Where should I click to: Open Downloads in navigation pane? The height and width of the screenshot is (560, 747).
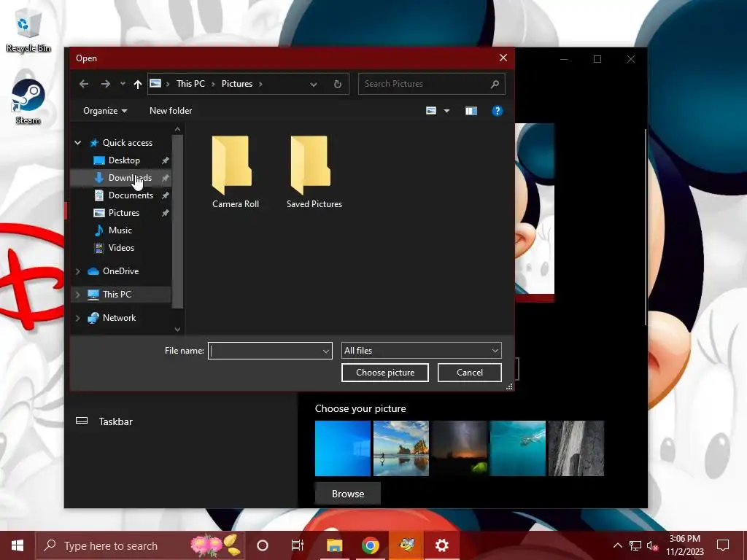pos(130,178)
